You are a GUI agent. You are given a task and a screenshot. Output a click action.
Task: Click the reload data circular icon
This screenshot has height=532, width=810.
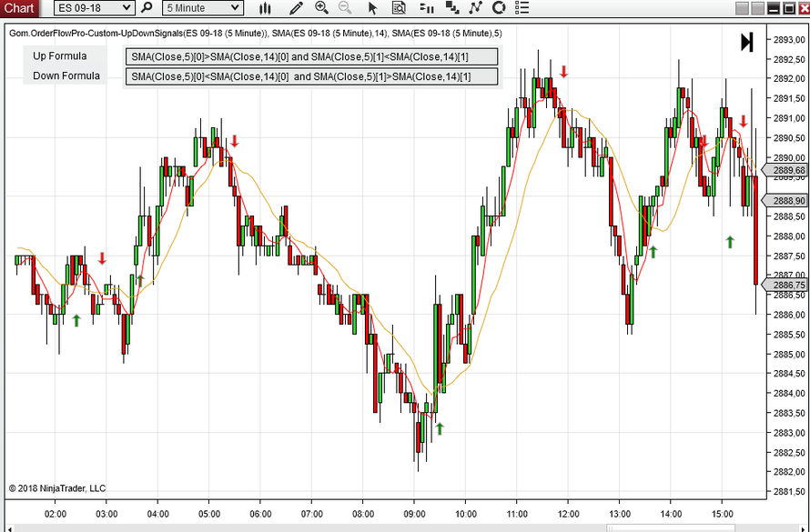click(x=499, y=8)
